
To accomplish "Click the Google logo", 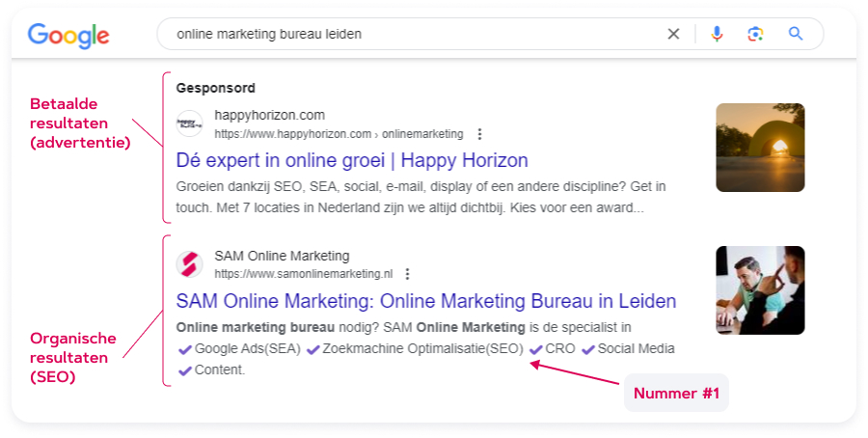I will tap(68, 35).
